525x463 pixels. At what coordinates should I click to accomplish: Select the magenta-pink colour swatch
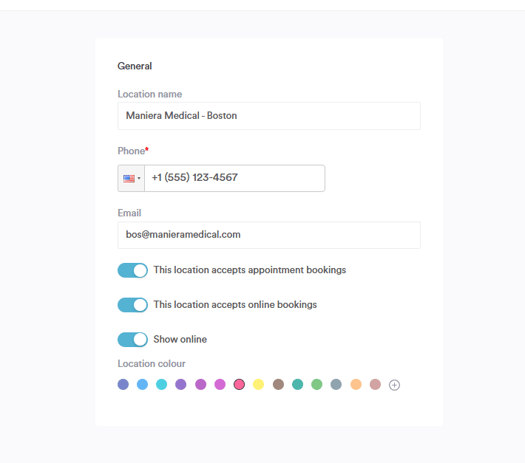pyautogui.click(x=220, y=384)
